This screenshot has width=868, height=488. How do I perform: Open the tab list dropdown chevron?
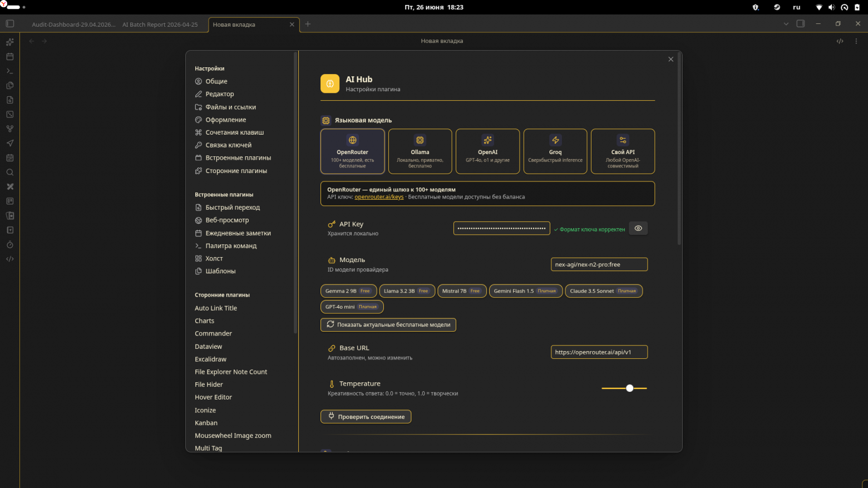(786, 23)
